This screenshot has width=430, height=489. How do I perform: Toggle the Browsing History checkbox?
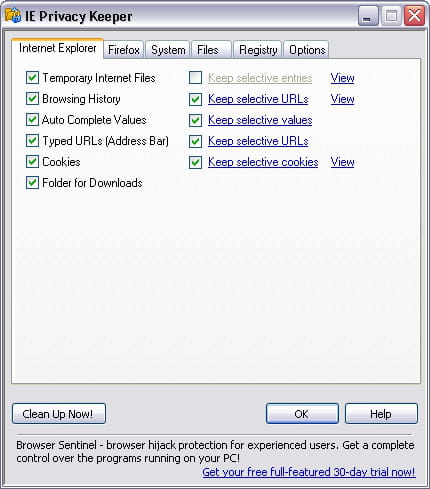(32, 99)
